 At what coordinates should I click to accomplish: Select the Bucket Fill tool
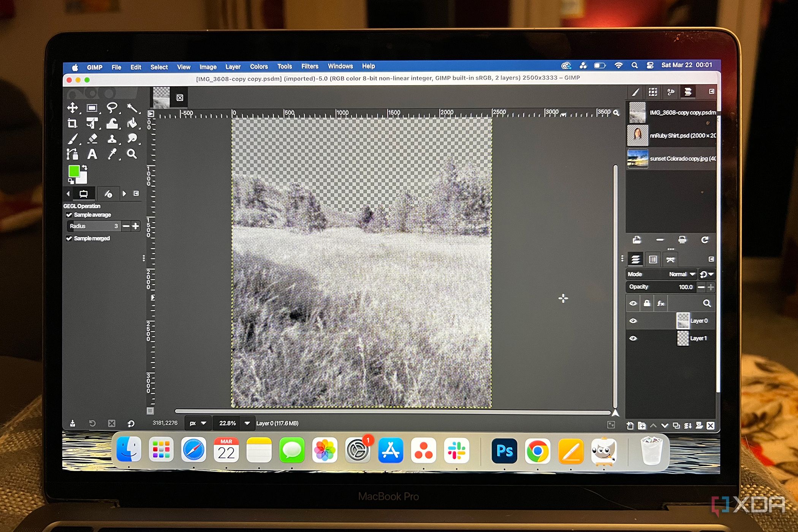(x=132, y=123)
